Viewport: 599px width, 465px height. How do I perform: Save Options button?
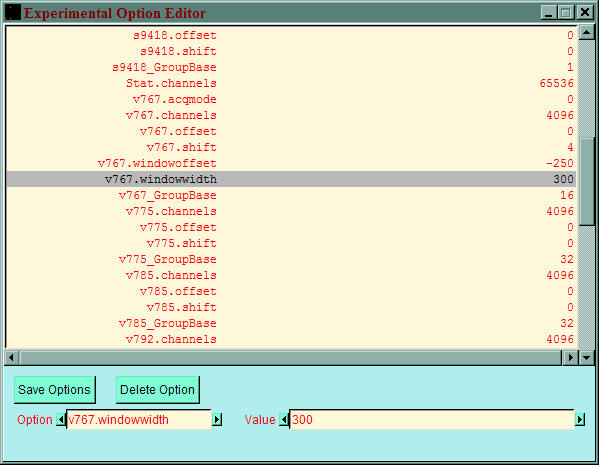[55, 390]
